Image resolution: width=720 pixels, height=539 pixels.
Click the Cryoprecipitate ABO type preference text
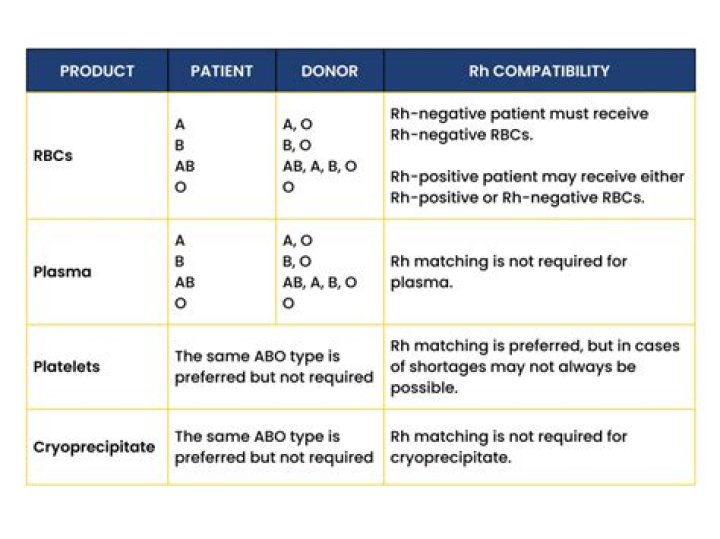(x=273, y=447)
